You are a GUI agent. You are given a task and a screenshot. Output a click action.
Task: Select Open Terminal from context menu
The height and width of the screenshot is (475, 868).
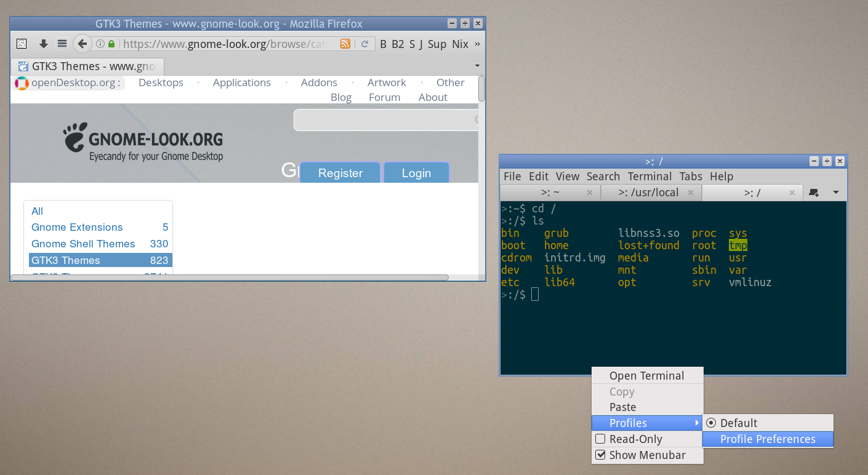tap(647, 375)
